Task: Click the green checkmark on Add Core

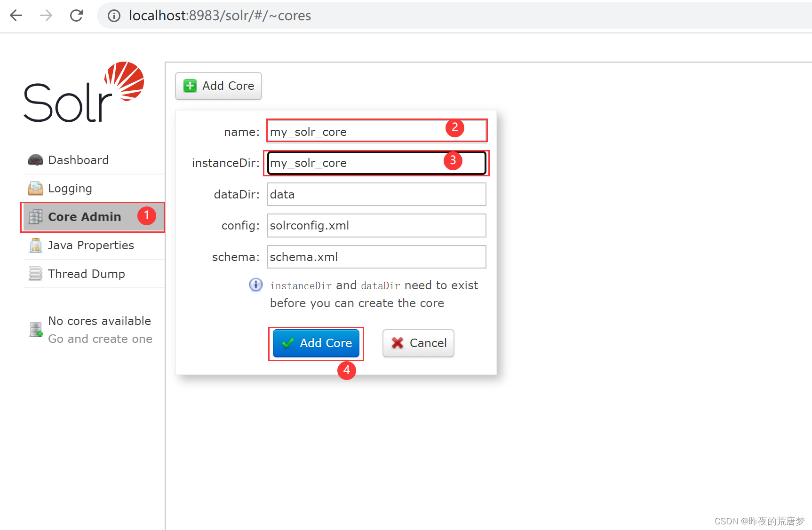Action: tap(288, 343)
